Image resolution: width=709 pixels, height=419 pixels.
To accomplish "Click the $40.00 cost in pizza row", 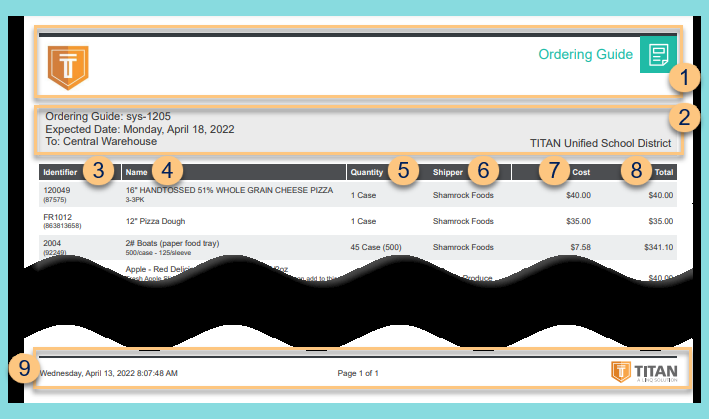I will (578, 195).
